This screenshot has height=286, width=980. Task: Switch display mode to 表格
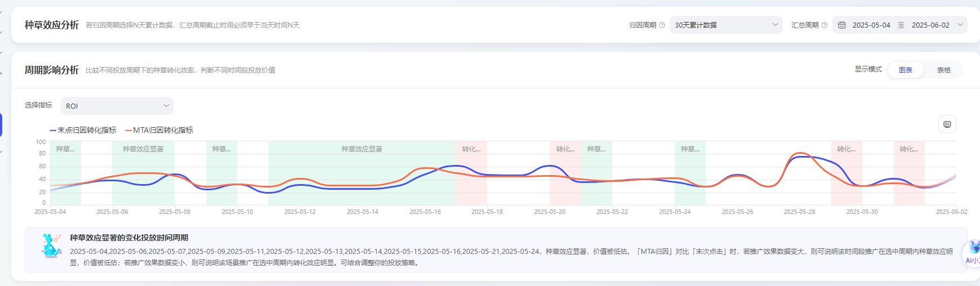click(x=943, y=70)
